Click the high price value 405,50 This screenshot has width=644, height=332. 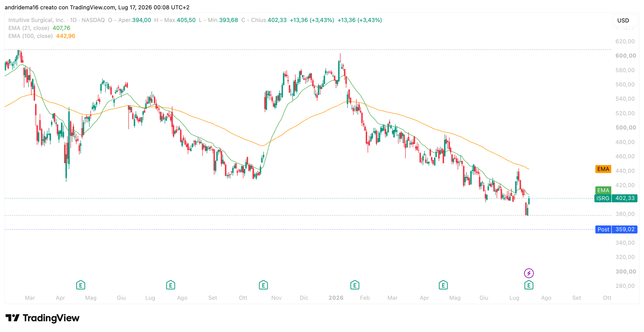point(186,20)
